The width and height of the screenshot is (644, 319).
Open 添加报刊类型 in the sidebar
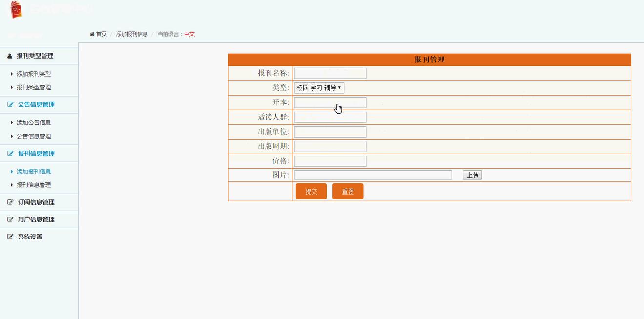(x=34, y=74)
